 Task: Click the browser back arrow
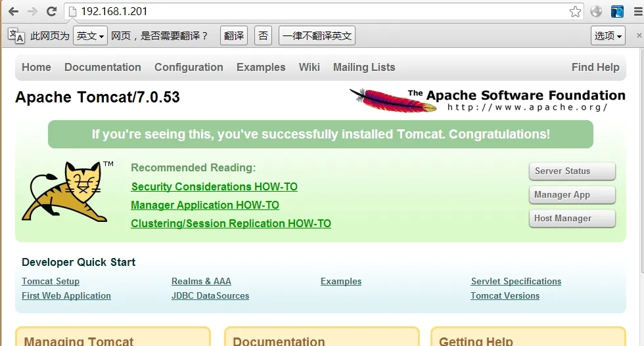pos(14,12)
